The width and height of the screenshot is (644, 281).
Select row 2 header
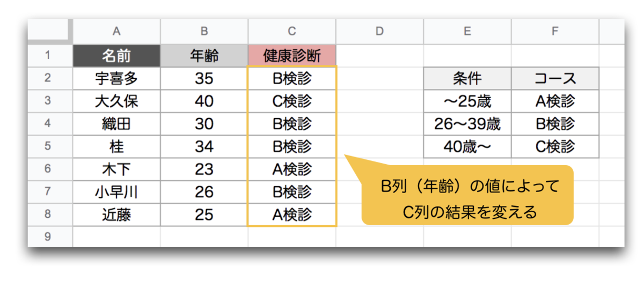click(x=50, y=78)
